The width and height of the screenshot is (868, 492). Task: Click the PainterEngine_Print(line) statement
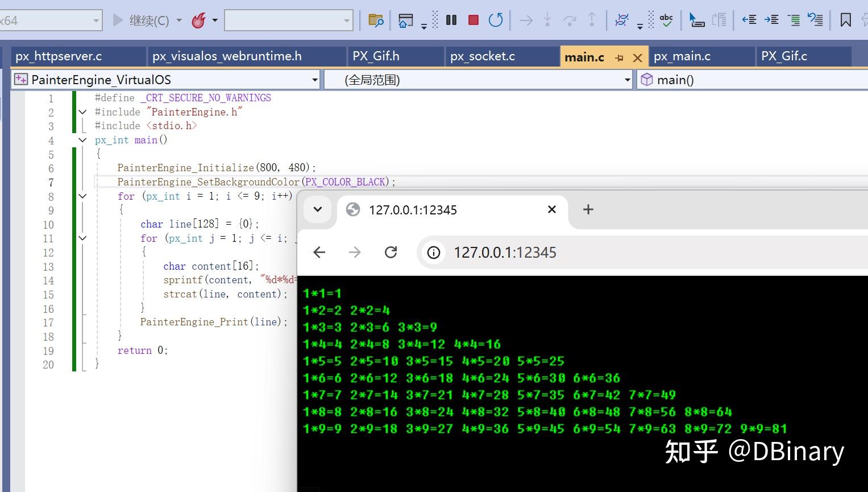[x=214, y=322]
